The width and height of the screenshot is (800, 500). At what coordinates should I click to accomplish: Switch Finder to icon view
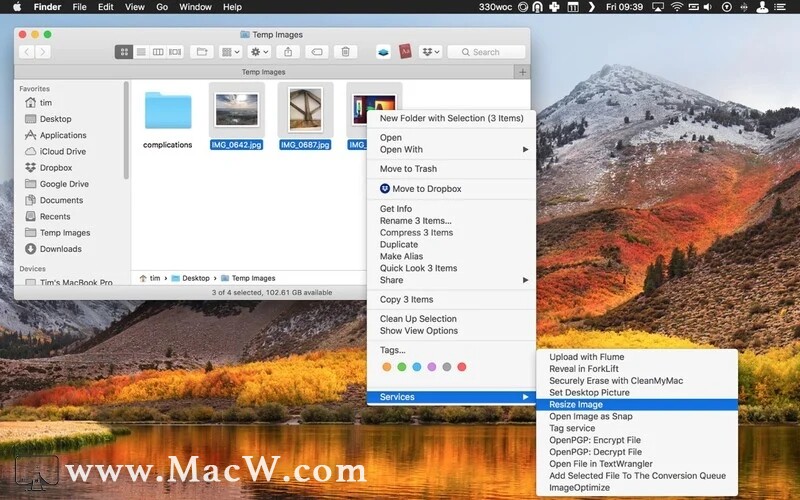pyautogui.click(x=124, y=52)
